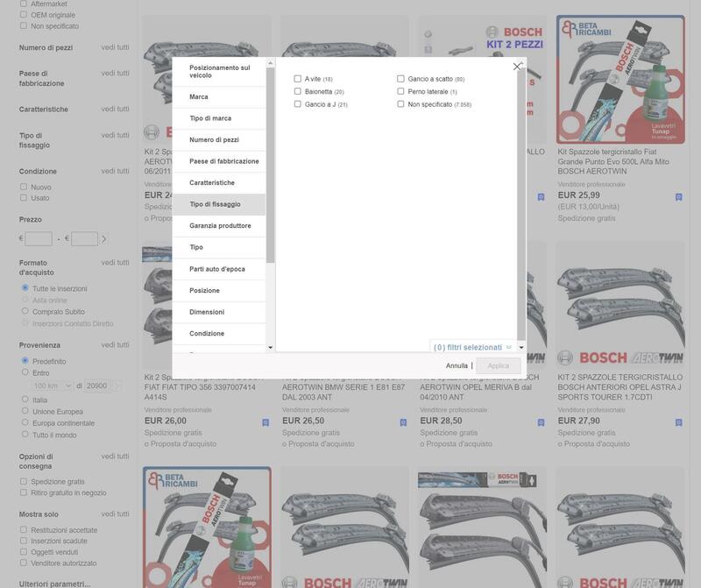Choose the "Italia" provenance radio option
Image resolution: width=701 pixels, height=588 pixels.
(x=25, y=400)
